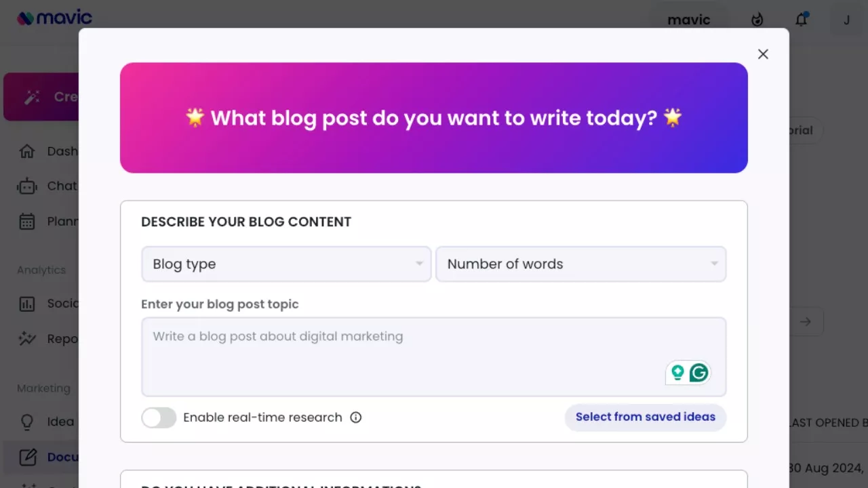Viewport: 868px width, 488px height.
Task: Open the Chat robot icon
Action: tap(27, 186)
